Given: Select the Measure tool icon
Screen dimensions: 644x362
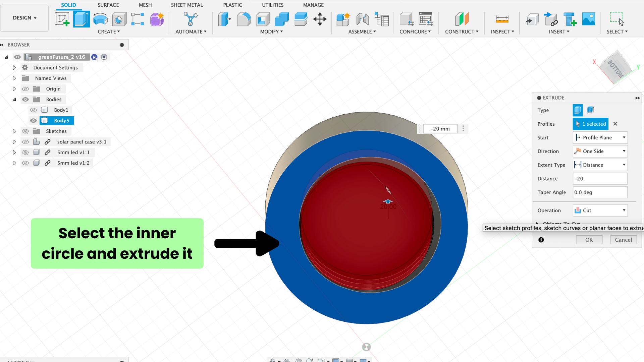Looking at the screenshot, I should pyautogui.click(x=502, y=19).
